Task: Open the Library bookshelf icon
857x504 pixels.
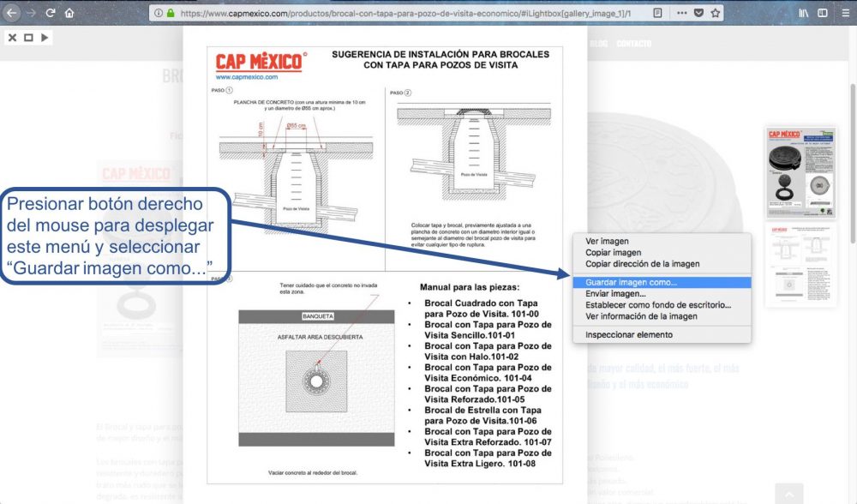Action: tap(803, 13)
